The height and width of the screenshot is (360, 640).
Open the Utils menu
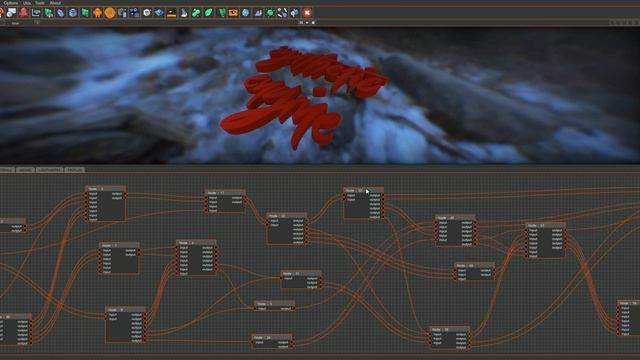(x=27, y=2)
